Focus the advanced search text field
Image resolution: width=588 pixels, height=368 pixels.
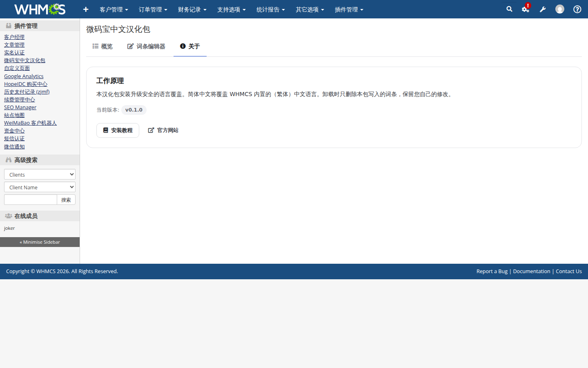coord(31,200)
